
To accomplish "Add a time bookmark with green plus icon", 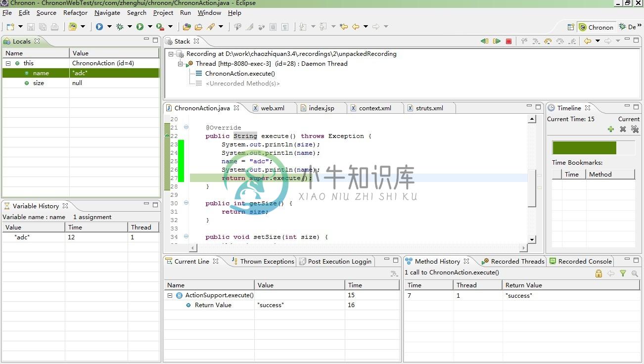I will 611,129.
